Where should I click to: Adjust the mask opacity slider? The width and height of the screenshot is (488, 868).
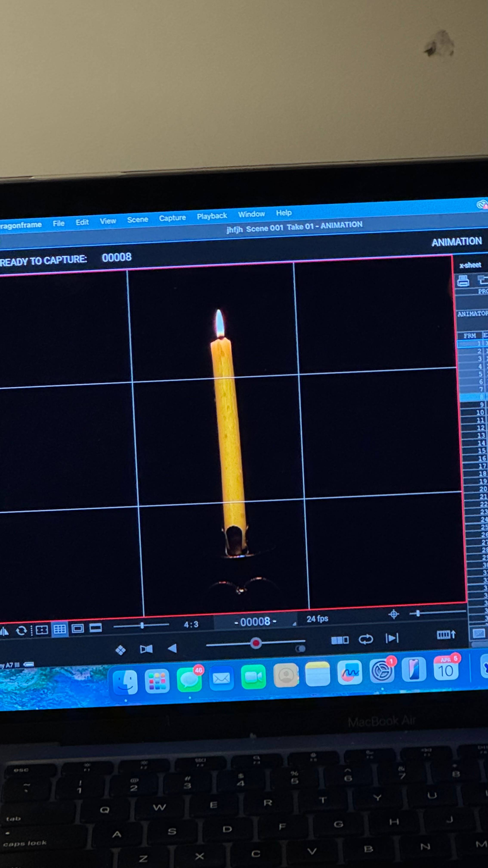pyautogui.click(x=141, y=625)
